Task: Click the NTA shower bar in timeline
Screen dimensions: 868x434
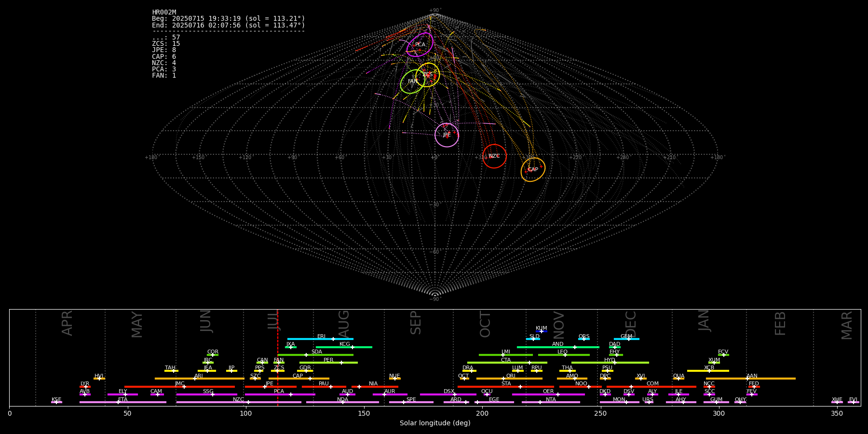Action: coord(551,402)
